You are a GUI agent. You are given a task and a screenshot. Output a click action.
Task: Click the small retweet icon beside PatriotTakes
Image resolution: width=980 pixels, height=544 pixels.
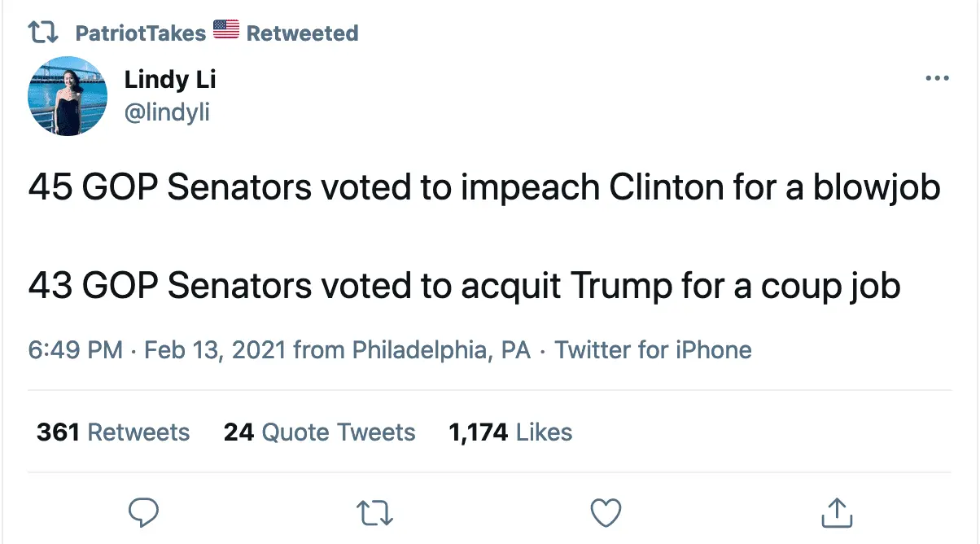click(x=42, y=33)
